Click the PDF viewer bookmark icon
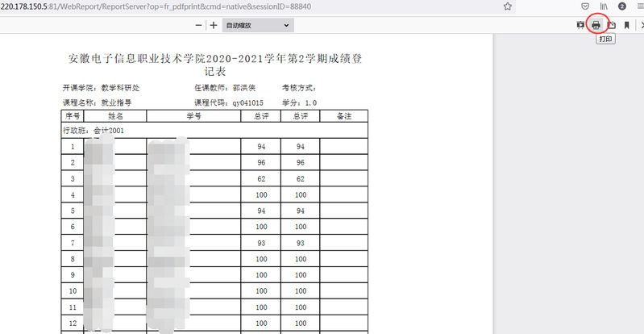Screen dimensions: 644x334 [x=626, y=25]
